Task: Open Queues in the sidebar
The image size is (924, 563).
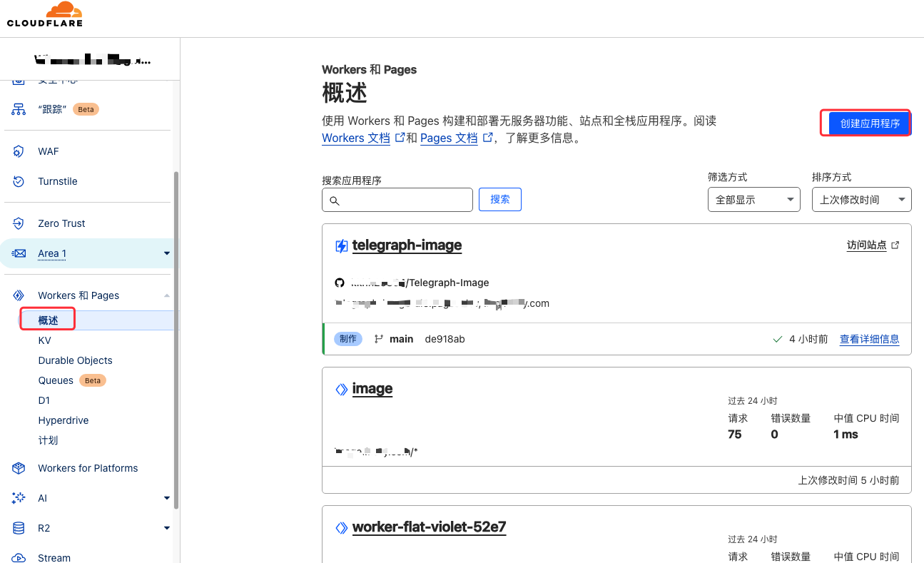Action: click(x=56, y=380)
